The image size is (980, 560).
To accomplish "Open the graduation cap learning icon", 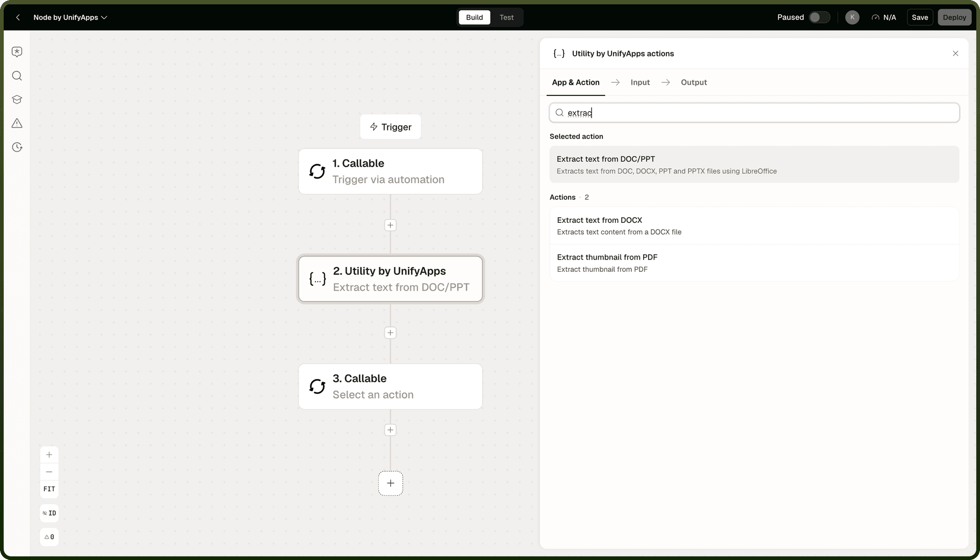I will pyautogui.click(x=17, y=99).
